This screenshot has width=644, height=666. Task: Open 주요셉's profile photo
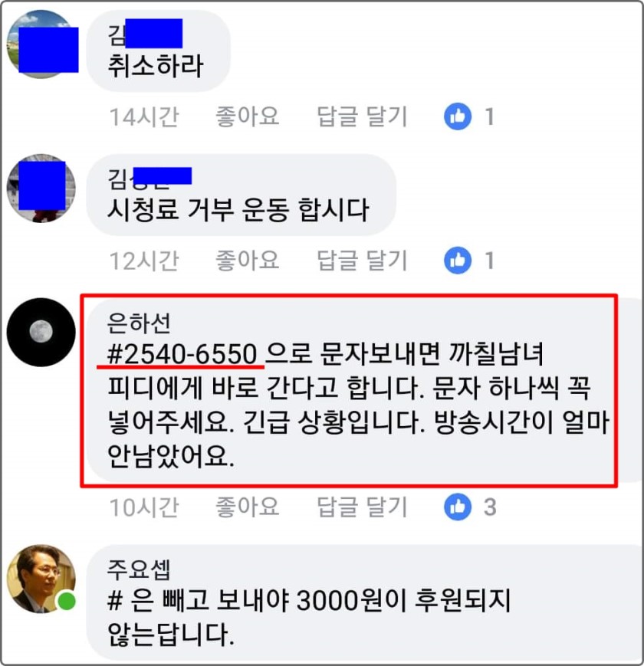tap(41, 579)
